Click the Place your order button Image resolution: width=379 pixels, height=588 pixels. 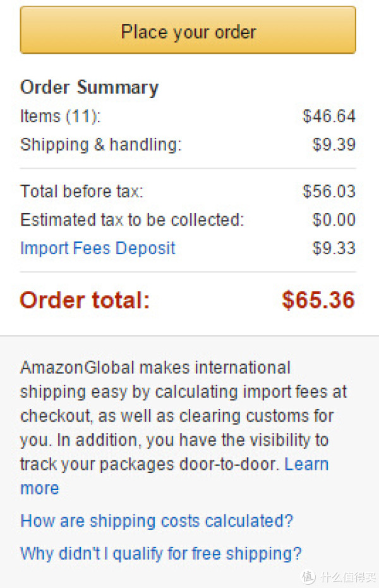[x=188, y=30]
